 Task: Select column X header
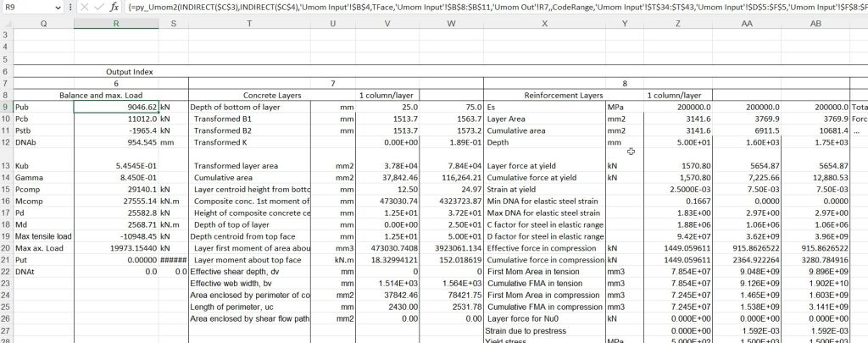coord(544,23)
